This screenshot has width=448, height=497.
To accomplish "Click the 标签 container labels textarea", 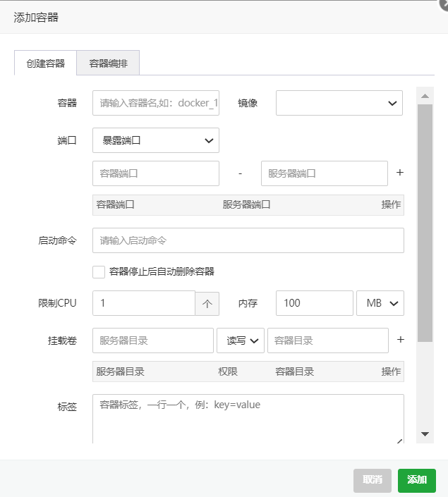I will (248, 419).
